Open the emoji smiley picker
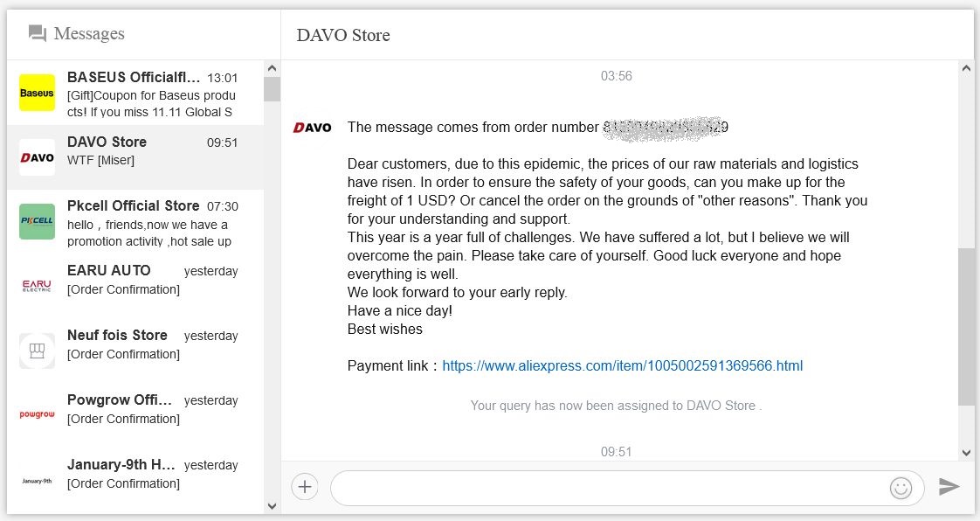The image size is (980, 521). 901,488
